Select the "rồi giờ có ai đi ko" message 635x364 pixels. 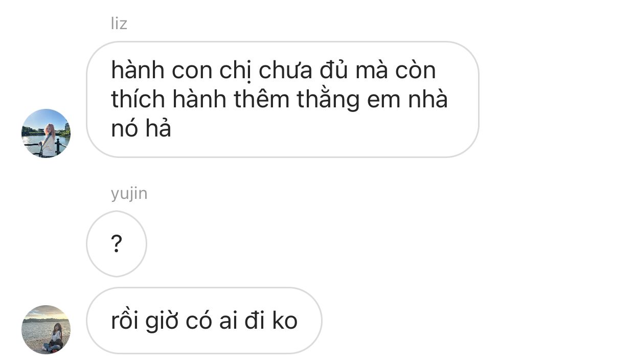point(204,321)
